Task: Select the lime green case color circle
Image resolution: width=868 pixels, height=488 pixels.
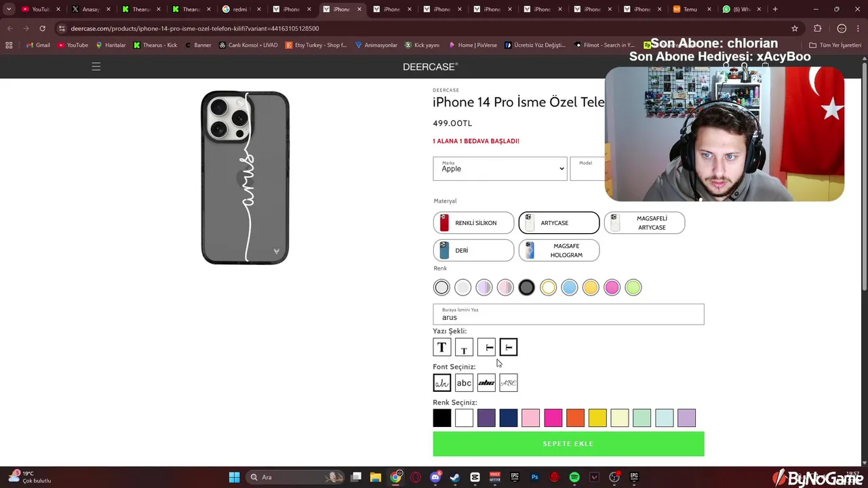Action: tap(633, 287)
